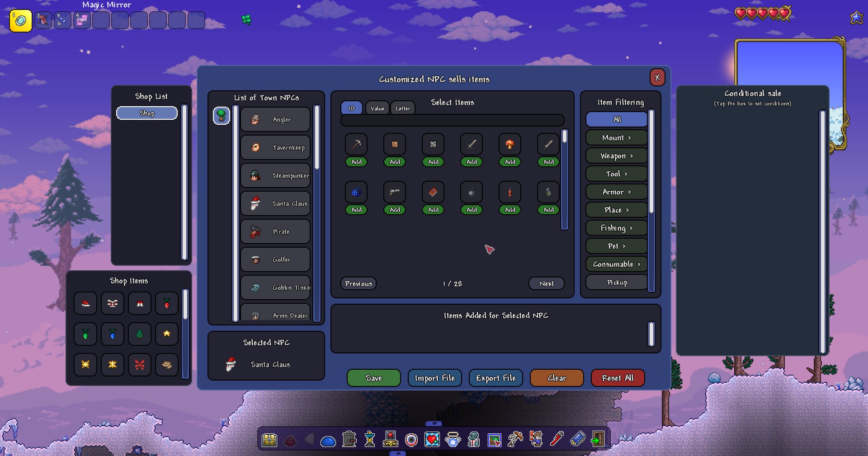Click the orange Clear button
Image resolution: width=868 pixels, height=456 pixels.
click(557, 378)
